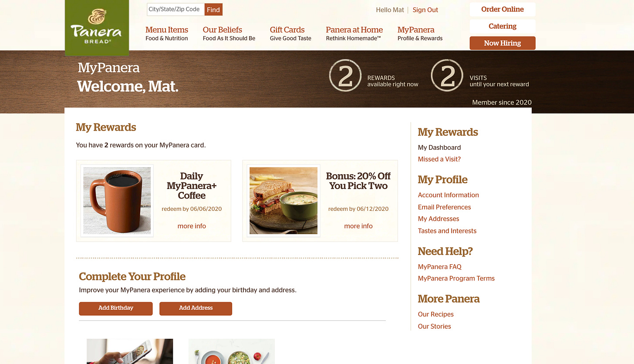This screenshot has width=634, height=364.
Task: Sign out of the account
Action: click(425, 10)
